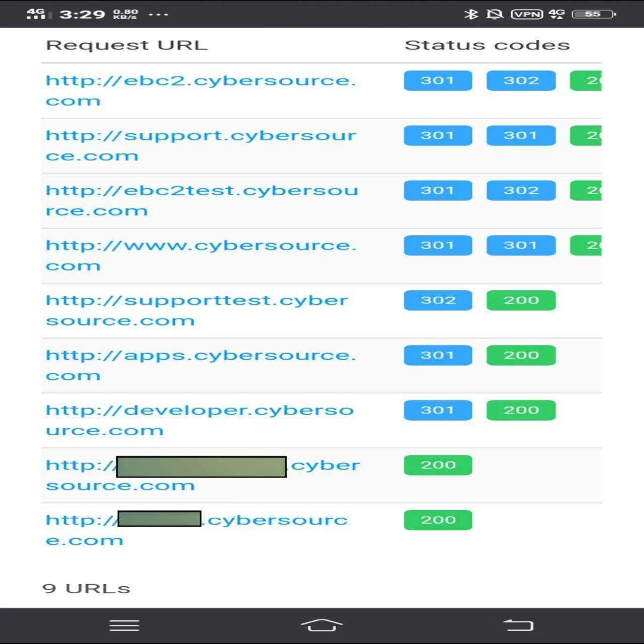The width and height of the screenshot is (644, 644).
Task: Select the 301 badge for developer.cybersource.com
Action: 438,410
